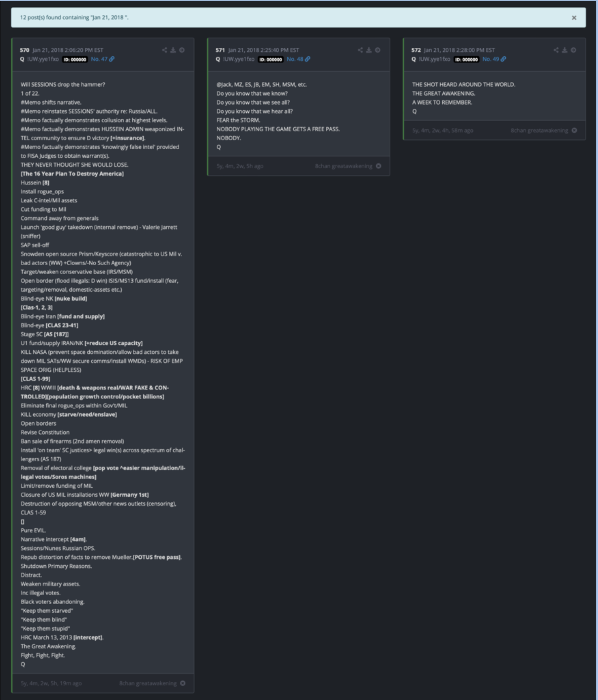598x700 pixels.
Task: Click the line 'Do you know that we know?'
Action: (252, 94)
